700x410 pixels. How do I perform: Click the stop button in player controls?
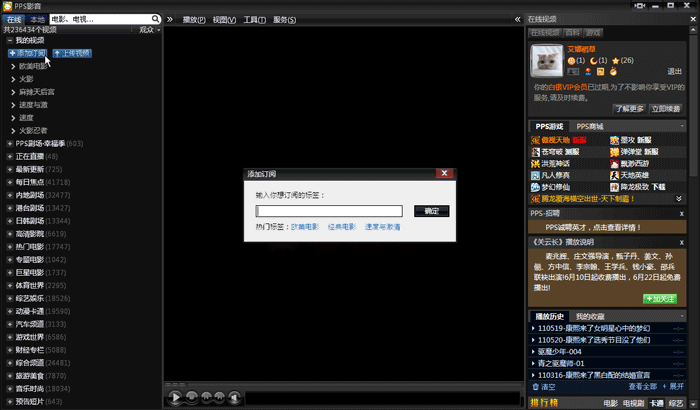[192, 397]
